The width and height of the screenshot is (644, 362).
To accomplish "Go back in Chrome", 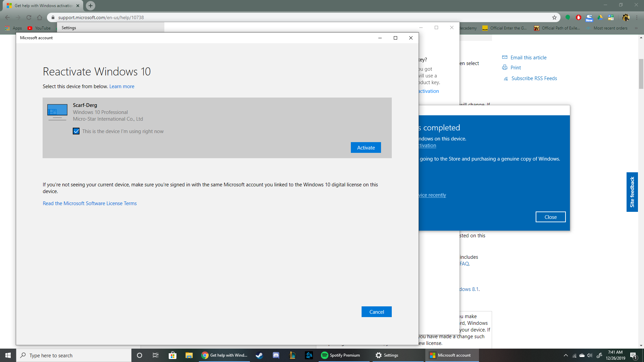I will point(7,17).
